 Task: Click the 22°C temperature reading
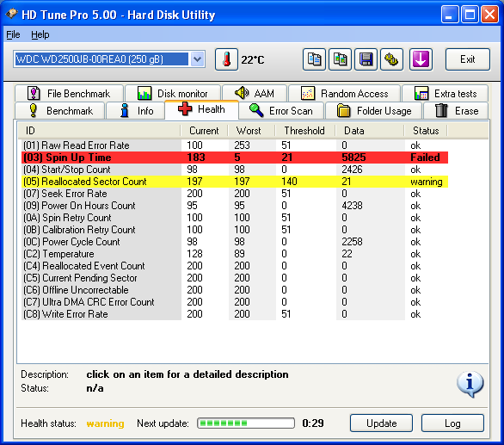click(x=253, y=60)
